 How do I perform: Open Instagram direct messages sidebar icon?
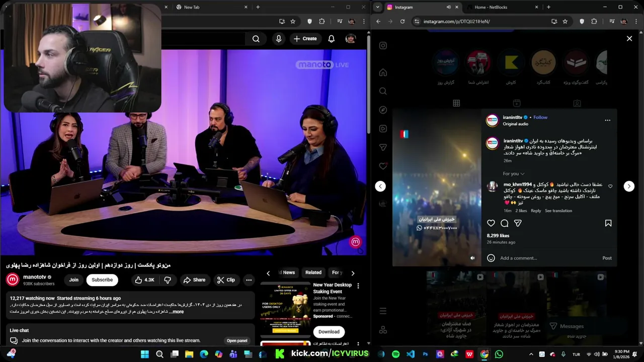[383, 147]
